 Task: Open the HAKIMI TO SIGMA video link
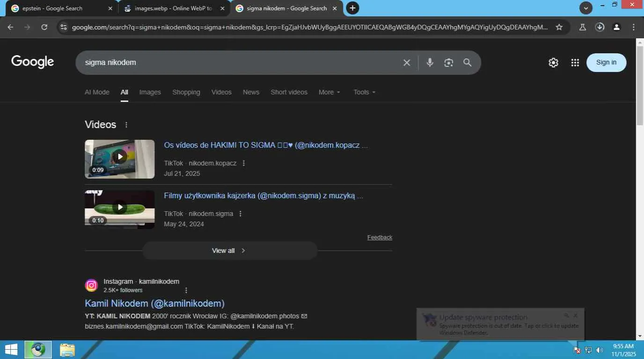(x=266, y=145)
